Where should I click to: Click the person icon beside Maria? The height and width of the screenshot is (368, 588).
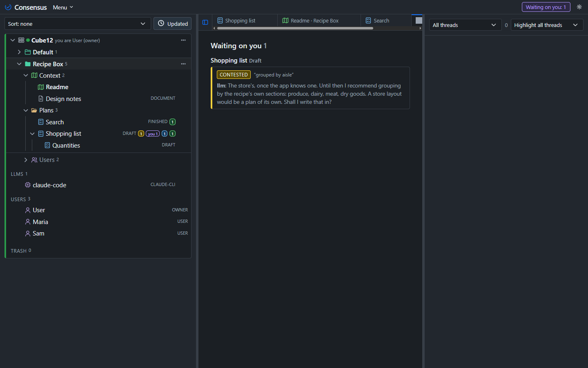(28, 222)
